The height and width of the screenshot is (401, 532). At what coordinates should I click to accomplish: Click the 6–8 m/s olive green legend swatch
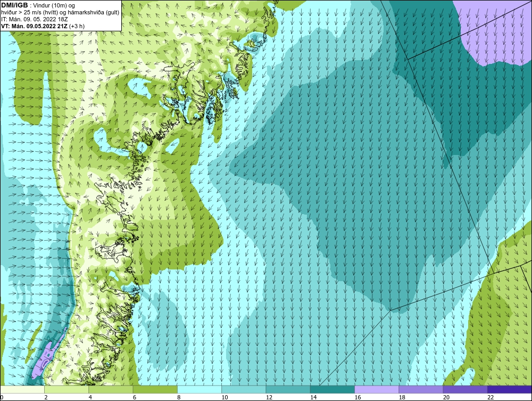(x=155, y=389)
